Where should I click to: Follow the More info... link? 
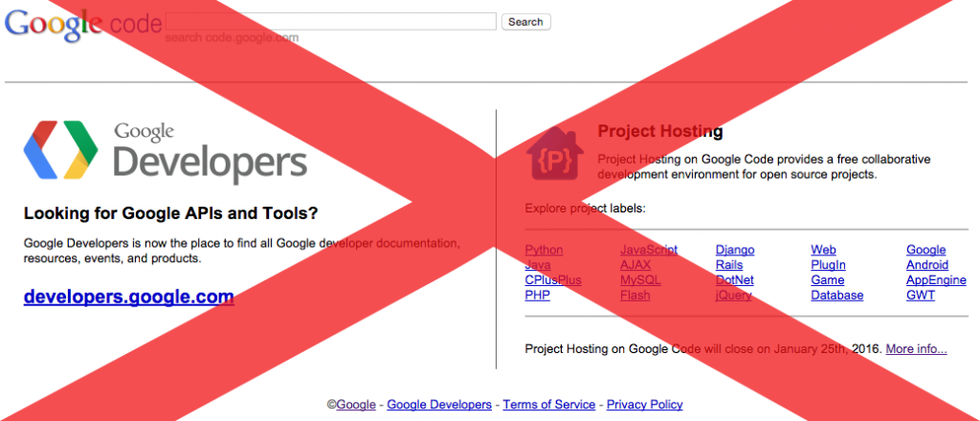click(916, 348)
